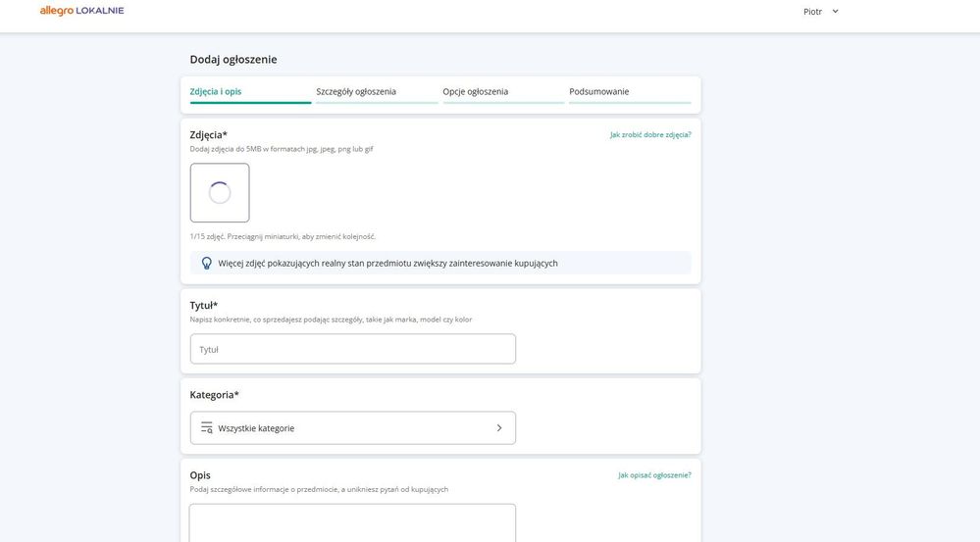980x542 pixels.
Task: Click the 'Więcej zdjęć' tip banner text
Action: point(387,263)
